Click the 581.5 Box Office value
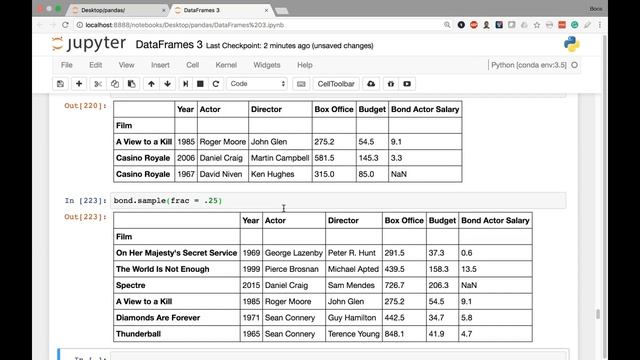The height and width of the screenshot is (360, 640). (324, 158)
